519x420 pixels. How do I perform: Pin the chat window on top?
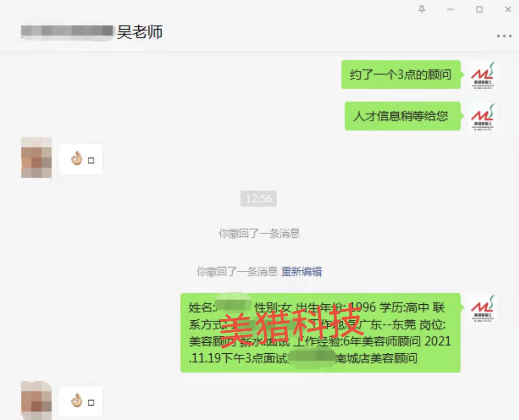point(422,9)
